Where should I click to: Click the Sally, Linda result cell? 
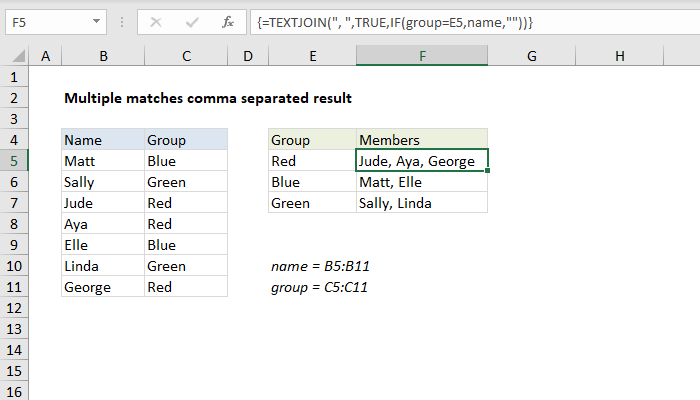422,203
